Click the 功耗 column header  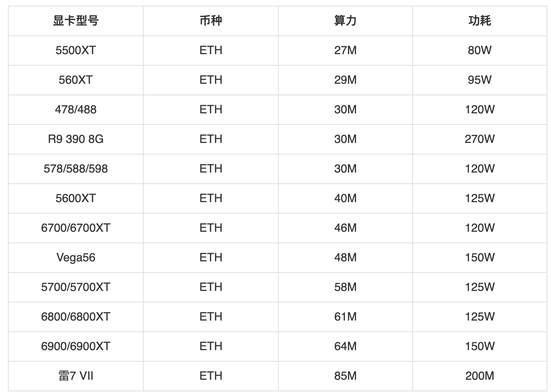pos(480,21)
